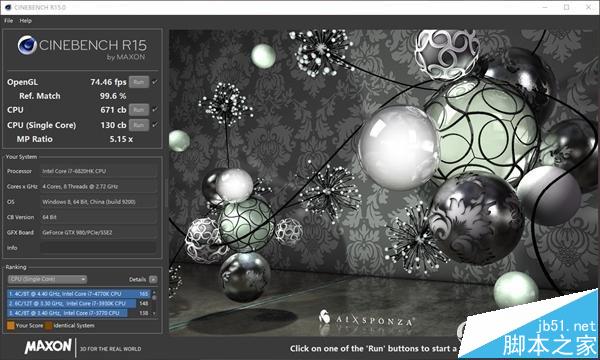
Task: Click the Identical System legend swatch
Action: (x=49, y=326)
